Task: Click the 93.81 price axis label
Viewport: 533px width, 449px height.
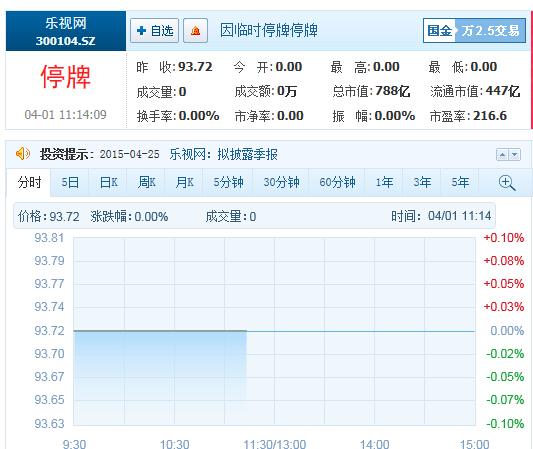Action: click(49, 238)
